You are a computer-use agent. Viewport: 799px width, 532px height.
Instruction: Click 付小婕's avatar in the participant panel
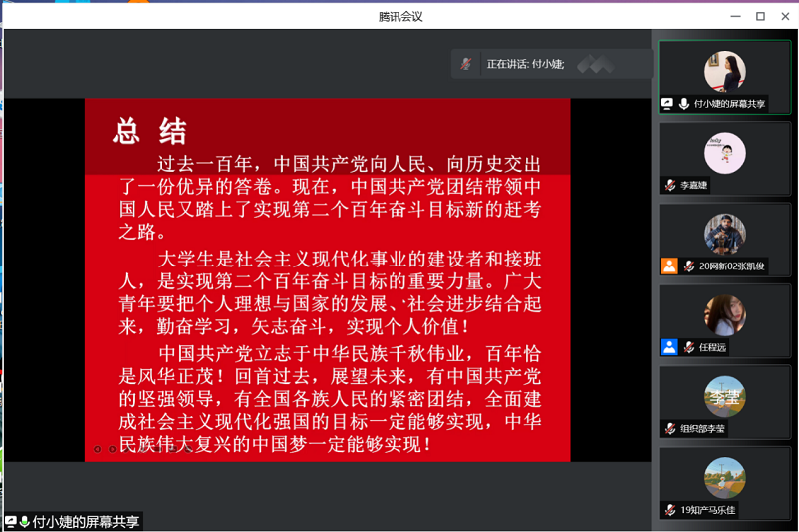click(x=724, y=71)
